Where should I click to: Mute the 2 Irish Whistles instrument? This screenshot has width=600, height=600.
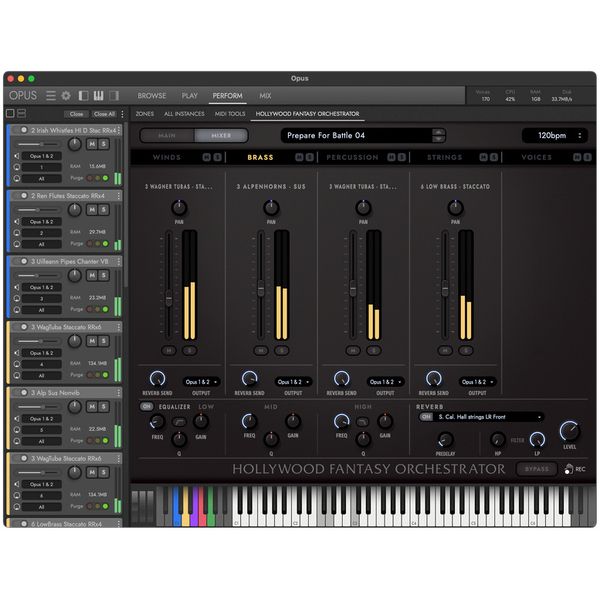(x=92, y=144)
